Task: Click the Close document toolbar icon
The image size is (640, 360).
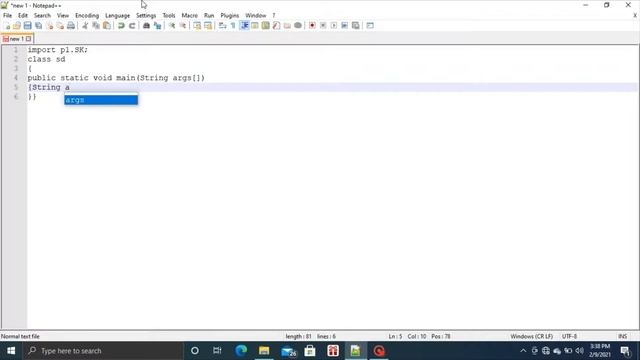Action: click(x=49, y=26)
